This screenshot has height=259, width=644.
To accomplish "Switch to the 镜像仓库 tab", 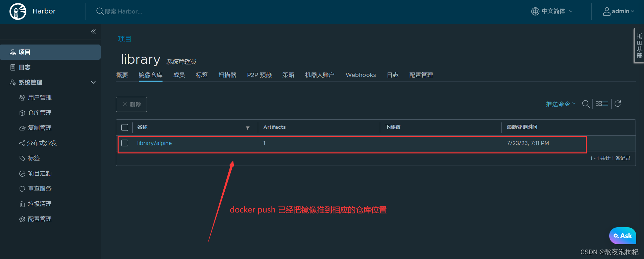I will pyautogui.click(x=150, y=75).
